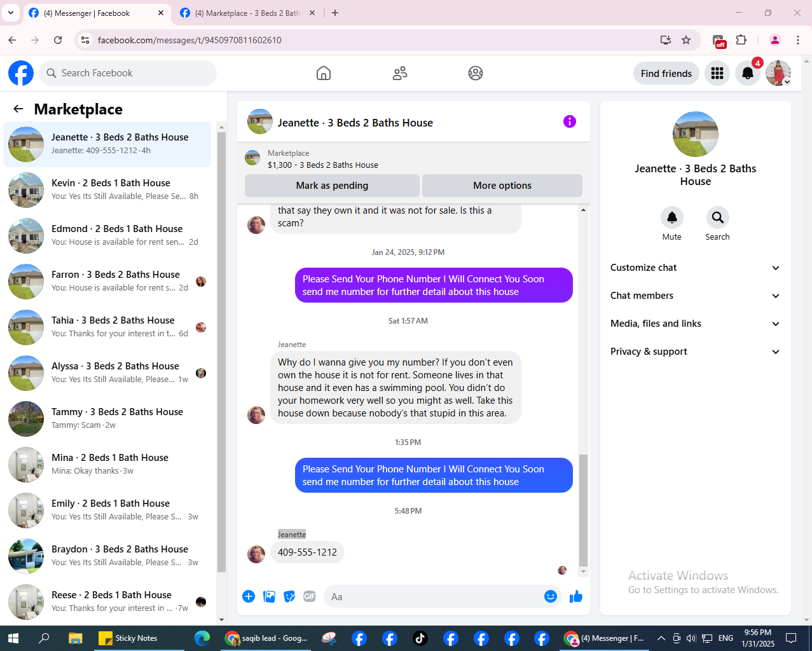Open the large listing house thumbnail

[696, 134]
